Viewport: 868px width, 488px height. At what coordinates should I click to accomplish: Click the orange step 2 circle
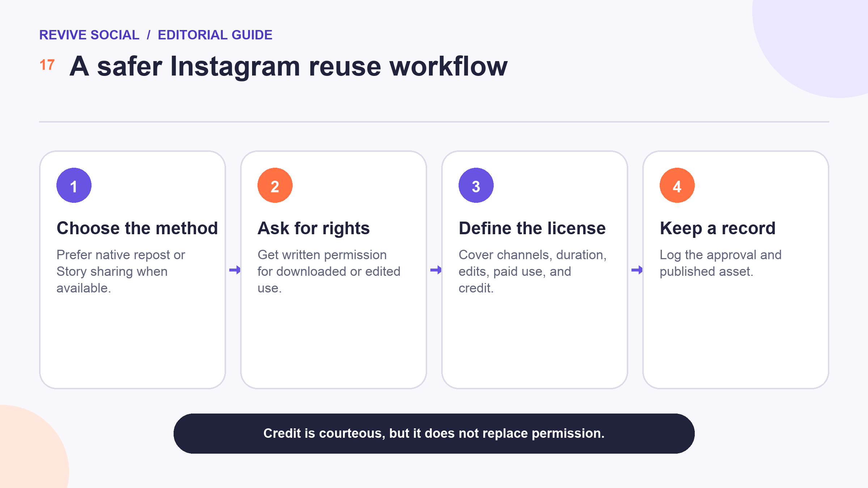pyautogui.click(x=275, y=185)
